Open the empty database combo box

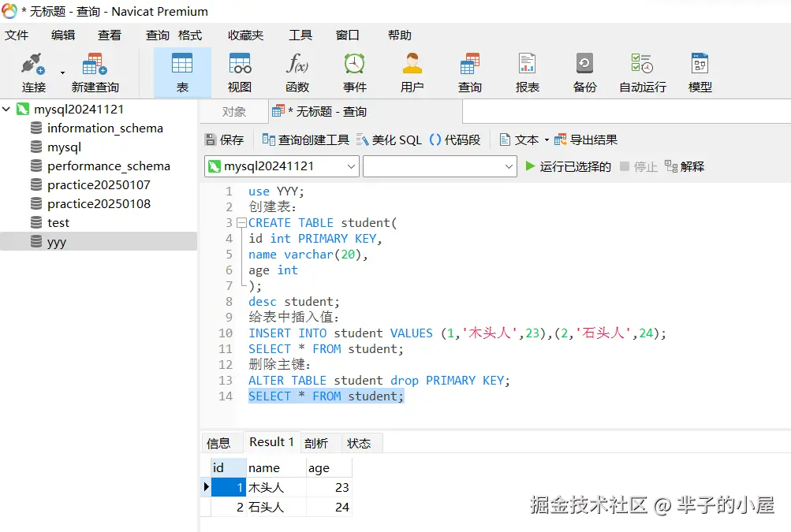pos(440,166)
